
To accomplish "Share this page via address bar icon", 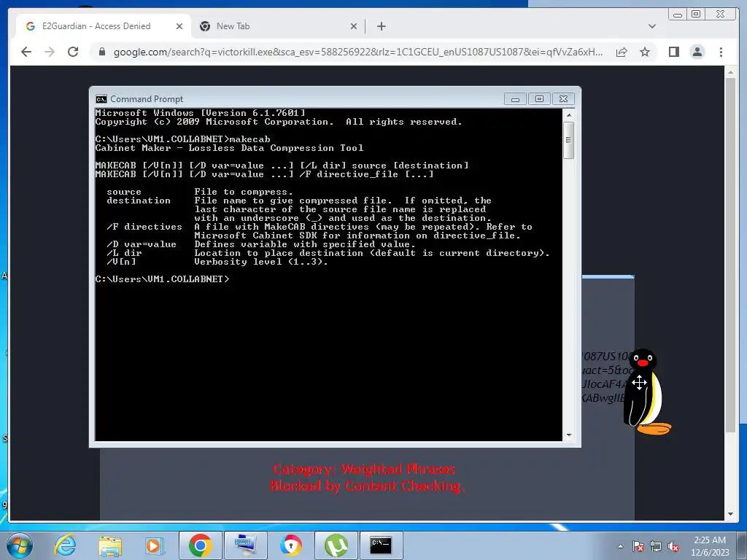I will pos(622,52).
